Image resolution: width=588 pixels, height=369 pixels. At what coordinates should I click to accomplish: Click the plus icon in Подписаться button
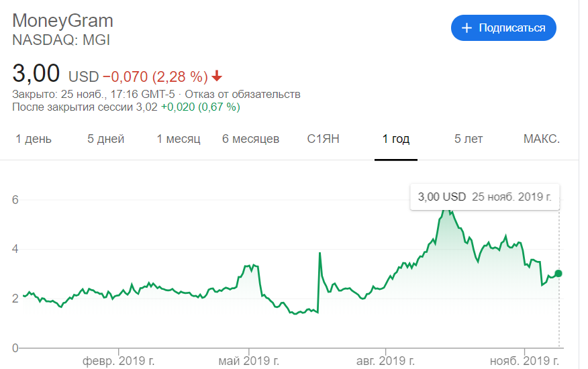467,28
